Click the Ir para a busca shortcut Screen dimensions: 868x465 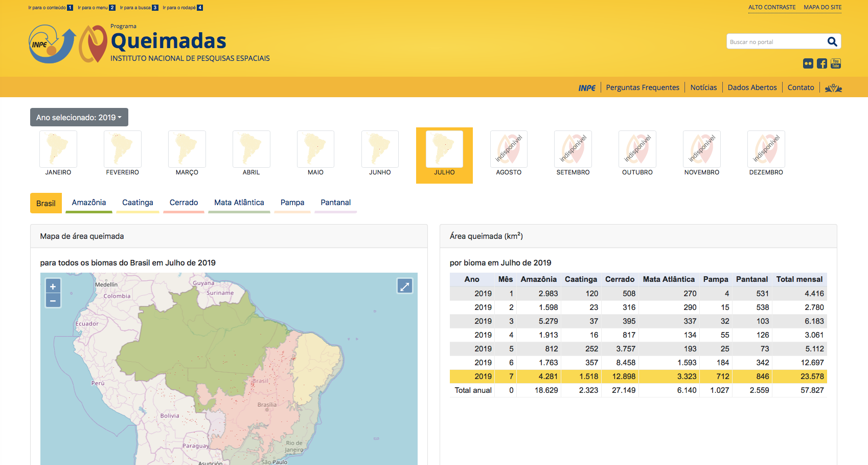click(139, 8)
